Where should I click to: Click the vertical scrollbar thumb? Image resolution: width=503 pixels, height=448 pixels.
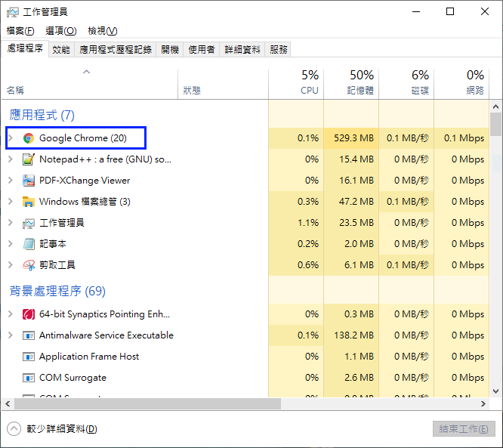coord(496,124)
